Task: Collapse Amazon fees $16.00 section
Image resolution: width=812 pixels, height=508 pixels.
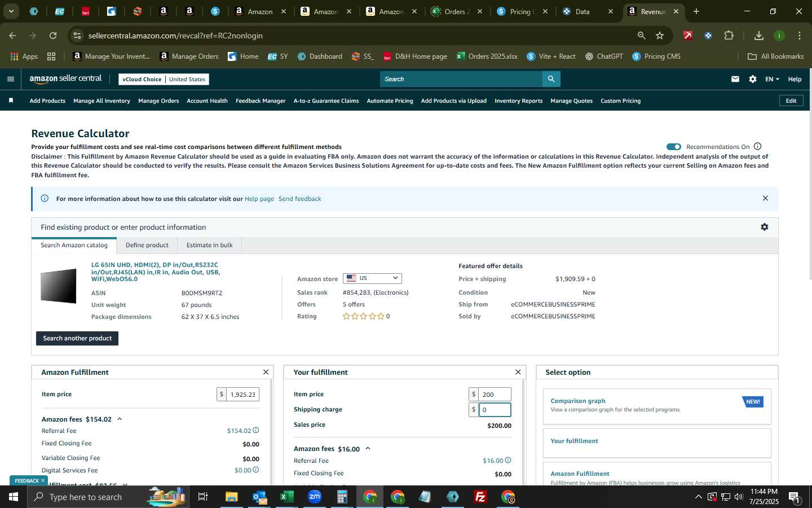Action: (368, 449)
